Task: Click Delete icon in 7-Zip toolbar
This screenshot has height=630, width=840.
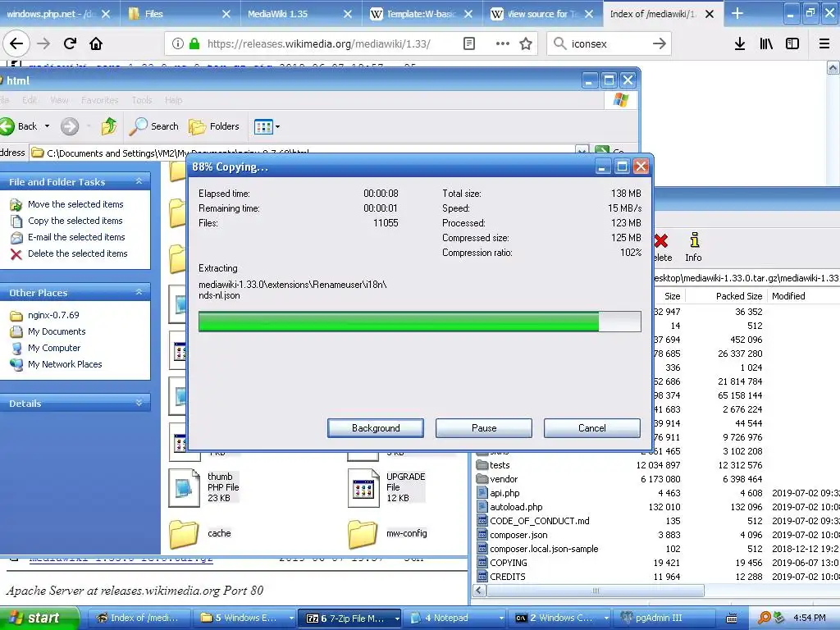Action: coord(662,247)
